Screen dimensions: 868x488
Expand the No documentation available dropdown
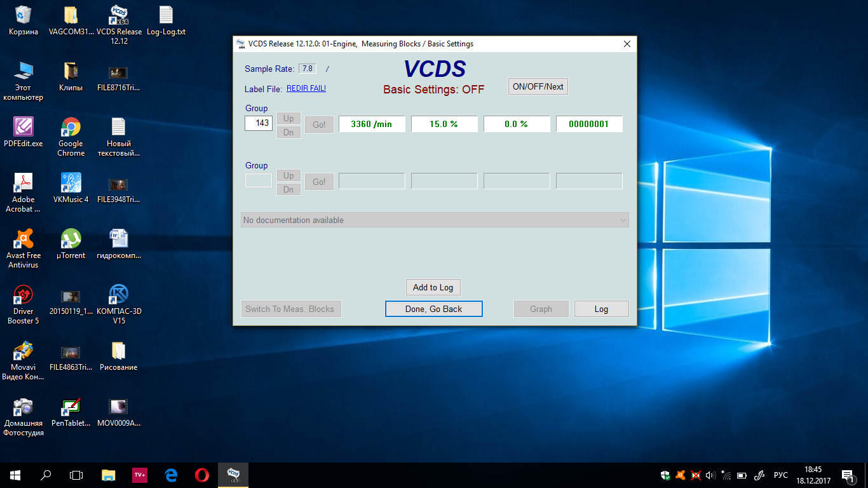[435, 220]
